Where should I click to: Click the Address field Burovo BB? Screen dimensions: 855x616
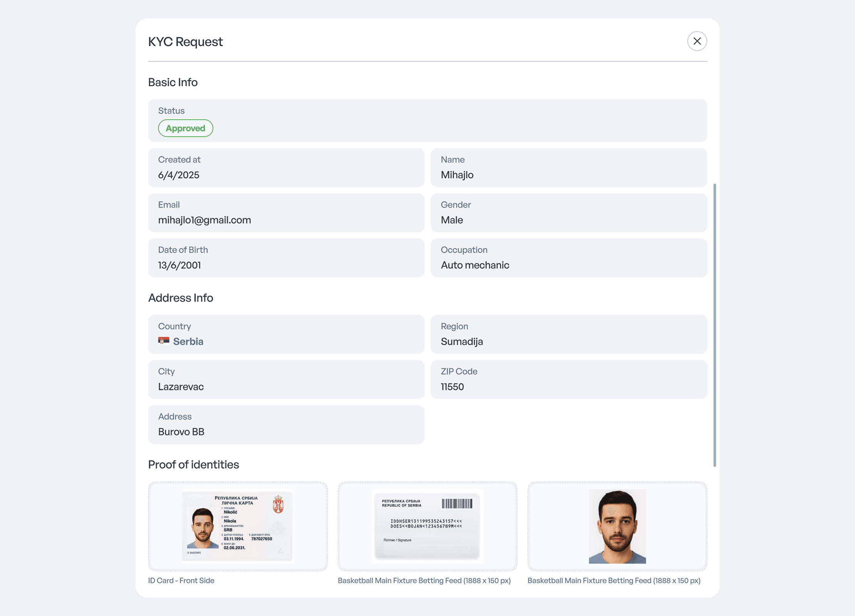[286, 424]
